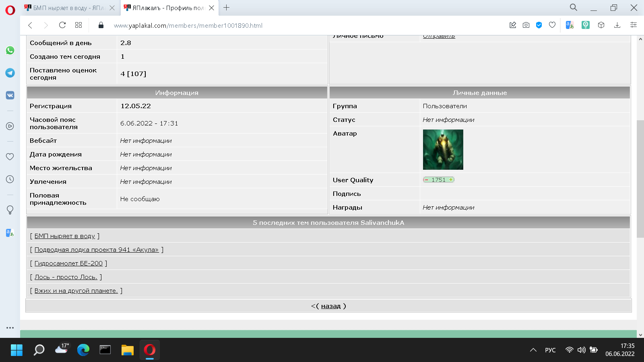Open the share page icon in address bar
Image resolution: width=644 pixels, height=362 pixels.
click(513, 25)
